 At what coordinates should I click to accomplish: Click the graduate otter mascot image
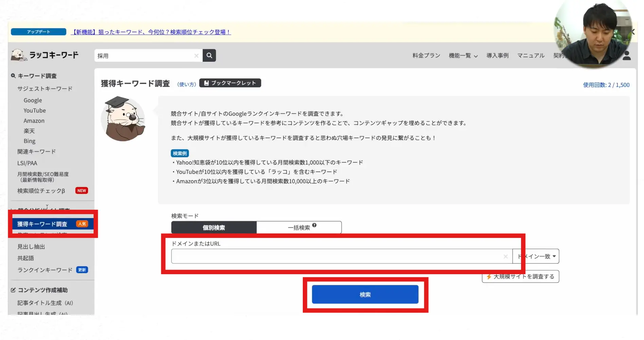pyautogui.click(x=123, y=119)
